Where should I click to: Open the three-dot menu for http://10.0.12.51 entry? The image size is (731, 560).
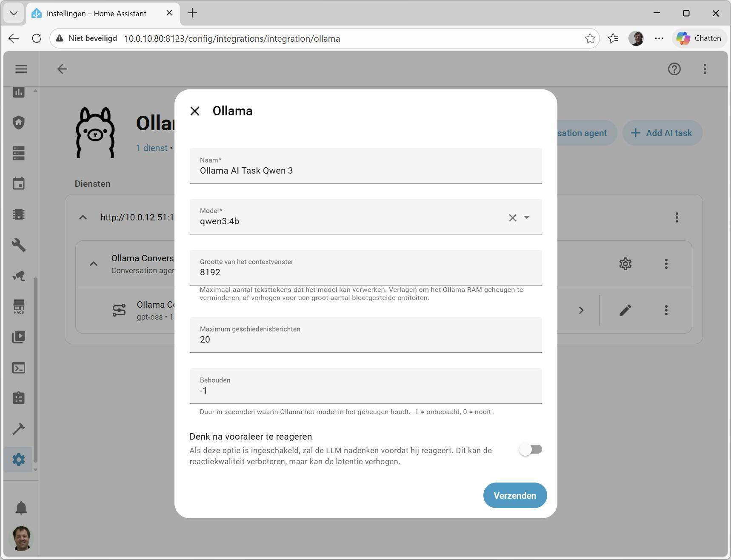[x=677, y=217]
